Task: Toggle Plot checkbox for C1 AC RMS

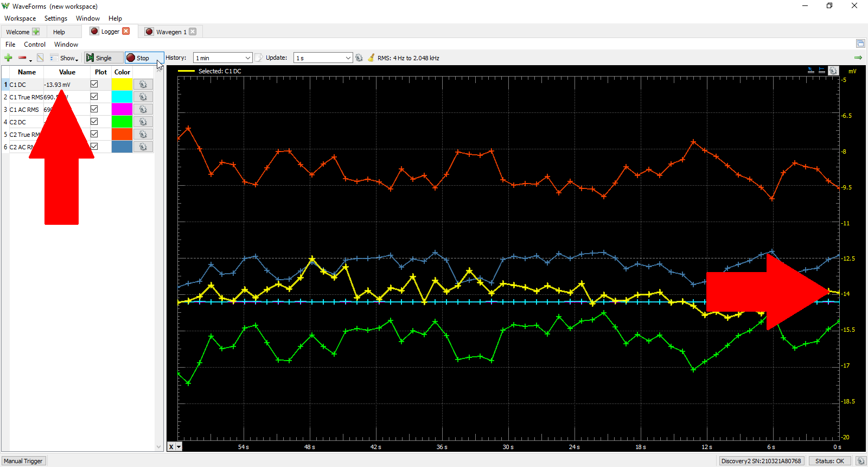Action: click(x=94, y=109)
